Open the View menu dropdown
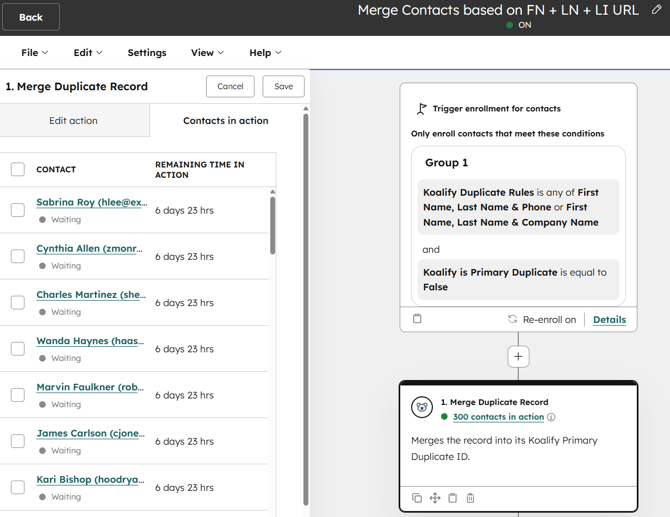This screenshot has height=517, width=670. click(207, 53)
